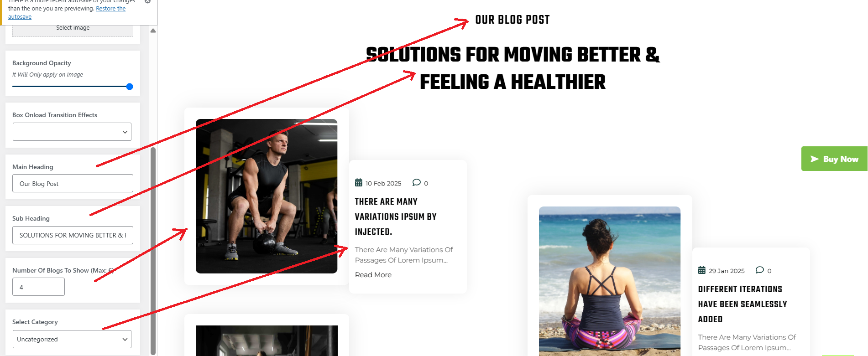Click the Sub Heading text field

click(x=73, y=235)
